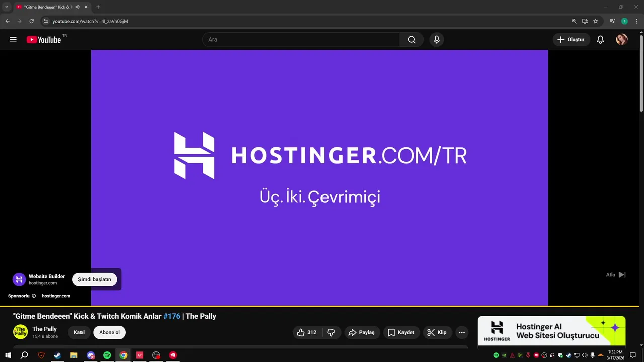Click the page vertical scrollbar
Viewport: 644px width, 362px height.
tap(641, 73)
